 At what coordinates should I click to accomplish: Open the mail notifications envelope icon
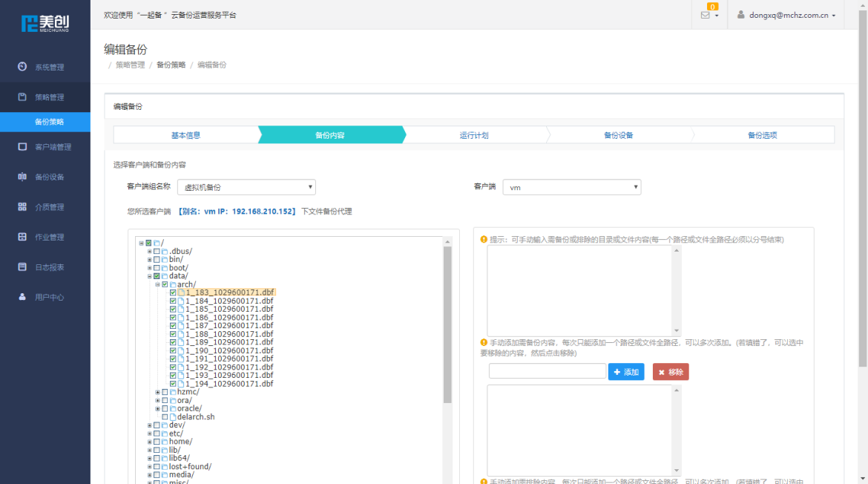(x=706, y=16)
